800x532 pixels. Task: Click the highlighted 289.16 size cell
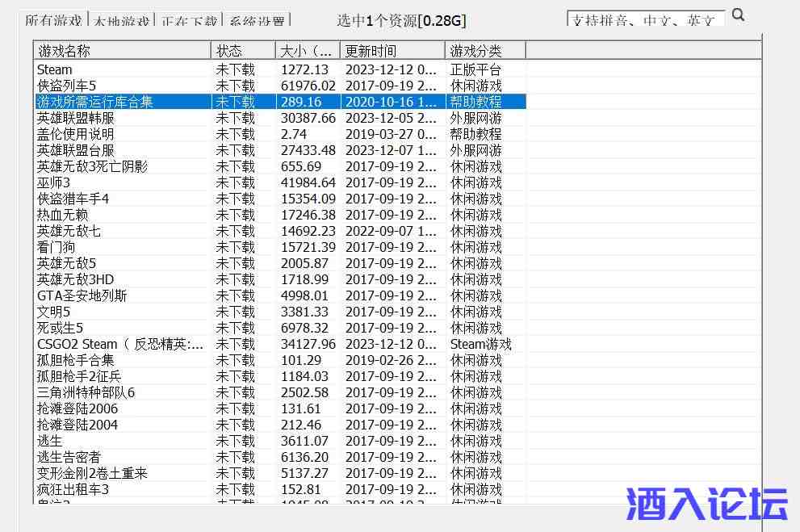[x=301, y=102]
